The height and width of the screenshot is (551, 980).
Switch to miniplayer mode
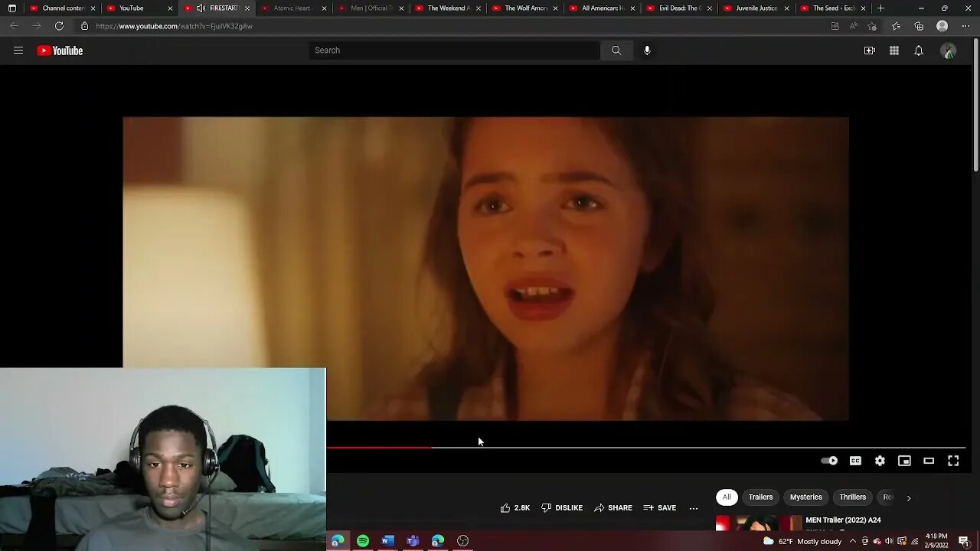pos(904,461)
